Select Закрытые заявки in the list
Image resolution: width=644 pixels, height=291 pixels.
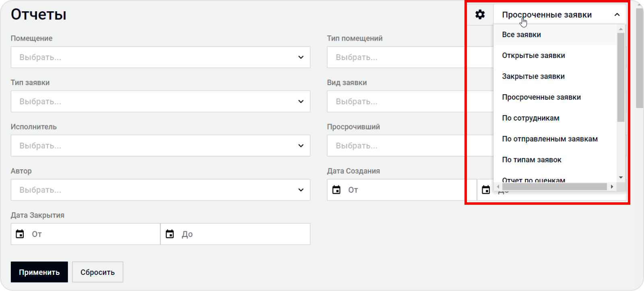pos(533,77)
